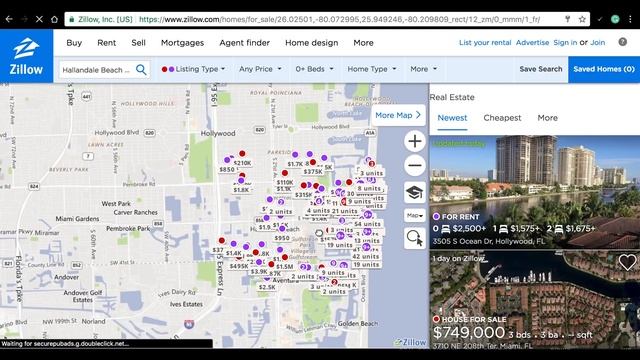Image resolution: width=640 pixels, height=360 pixels.
Task: Click the $375K map marker
Action: 313,172
